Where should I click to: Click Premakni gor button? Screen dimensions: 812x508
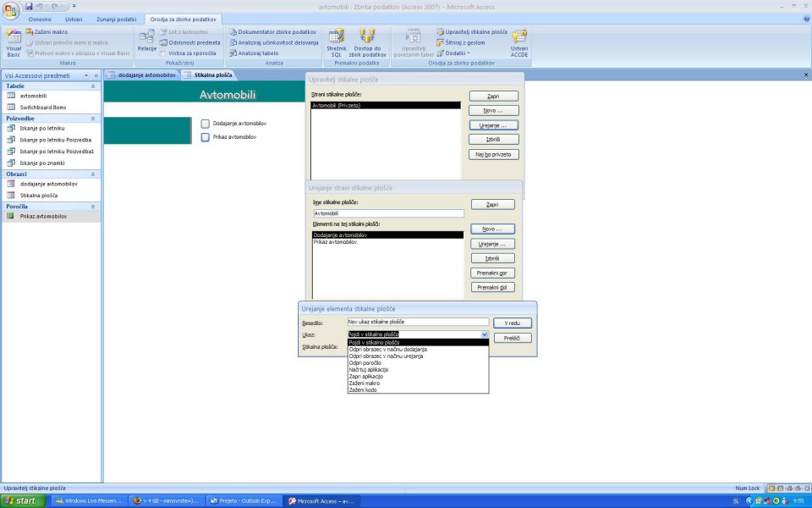click(x=492, y=273)
